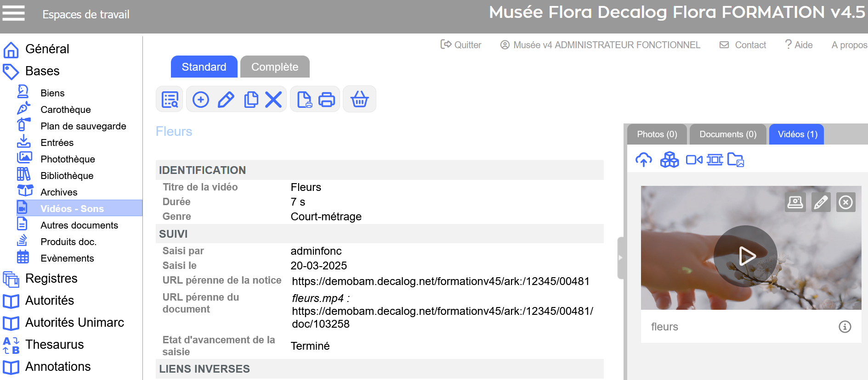Play the fleurs video
Viewport: 868px width, 380px height.
pos(745,256)
